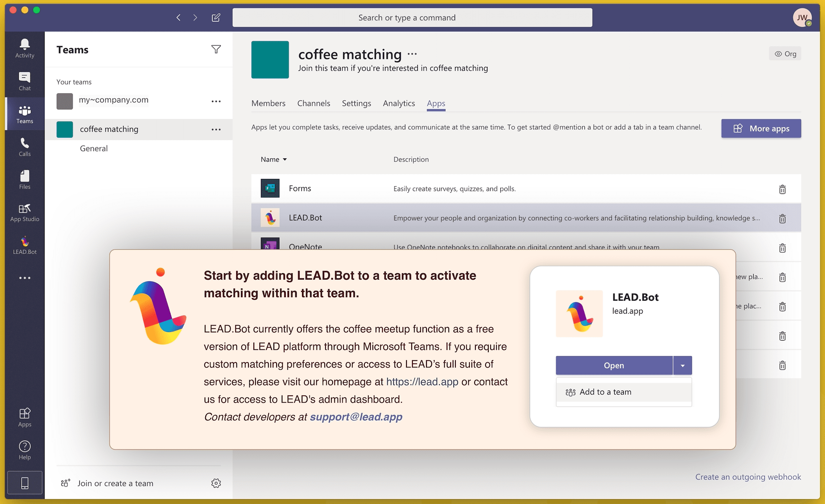
Task: Click the search or command box
Action: point(412,18)
